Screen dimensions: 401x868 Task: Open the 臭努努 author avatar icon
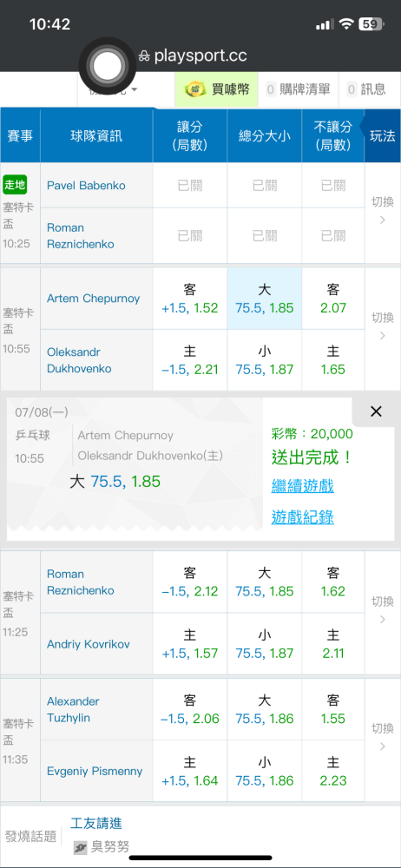81,847
